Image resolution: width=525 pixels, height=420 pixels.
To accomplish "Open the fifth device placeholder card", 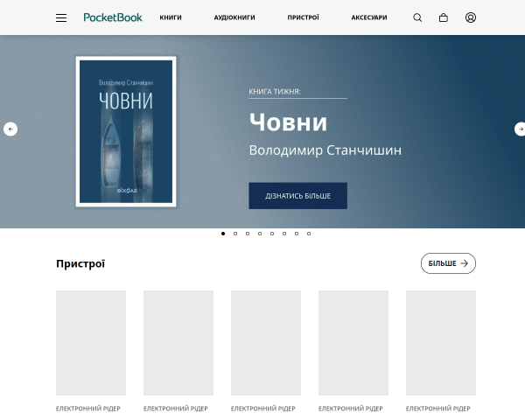I will tap(441, 343).
